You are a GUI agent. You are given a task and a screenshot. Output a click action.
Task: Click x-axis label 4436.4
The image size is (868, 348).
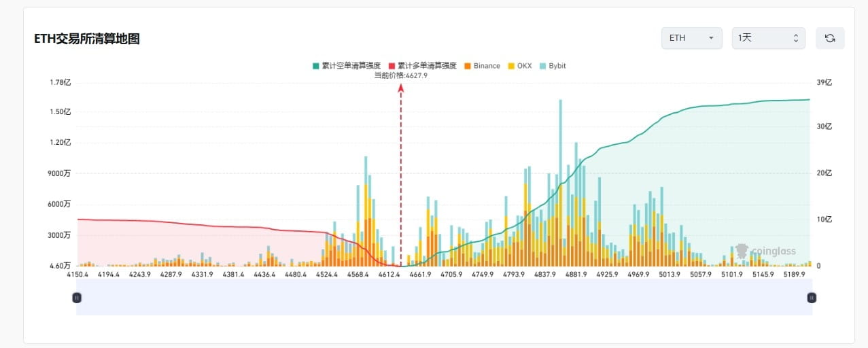click(264, 275)
